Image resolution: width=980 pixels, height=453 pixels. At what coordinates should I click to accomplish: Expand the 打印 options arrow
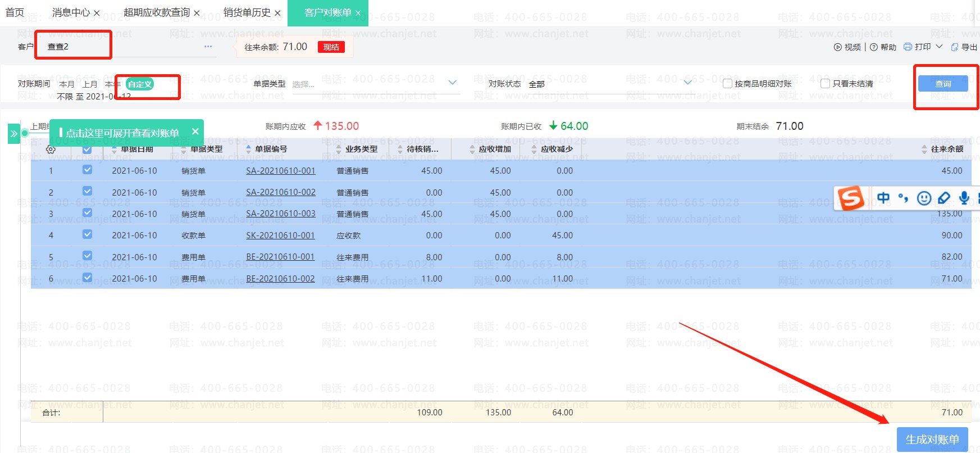[939, 47]
